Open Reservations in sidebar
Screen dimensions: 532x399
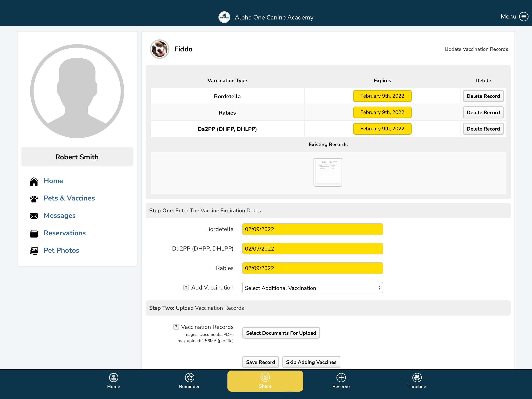[x=65, y=233]
